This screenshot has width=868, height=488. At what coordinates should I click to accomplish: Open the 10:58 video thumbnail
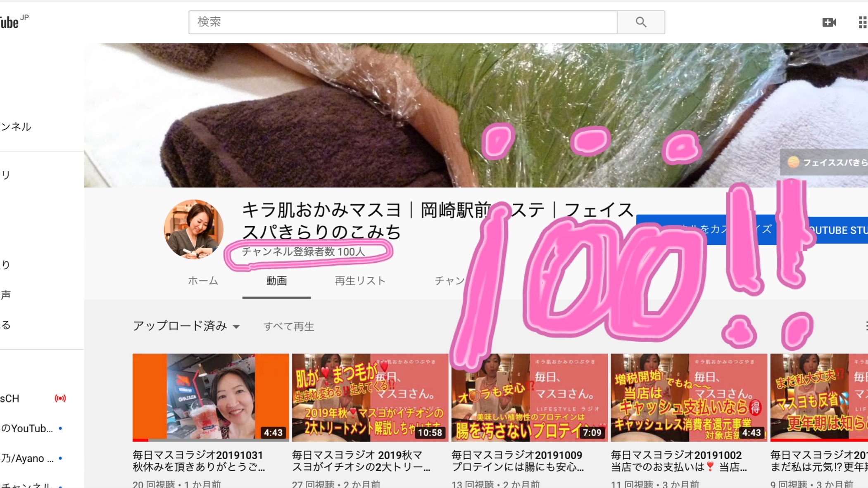[370, 397]
